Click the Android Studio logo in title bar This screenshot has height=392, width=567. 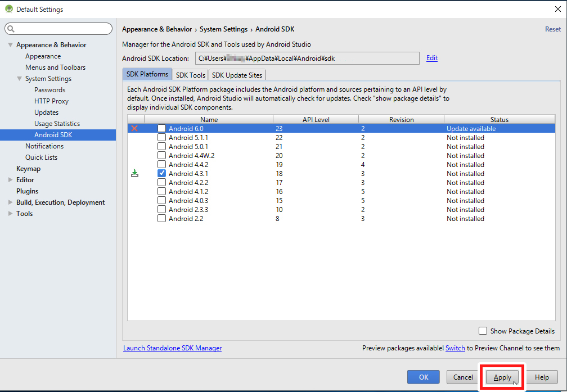coord(9,9)
